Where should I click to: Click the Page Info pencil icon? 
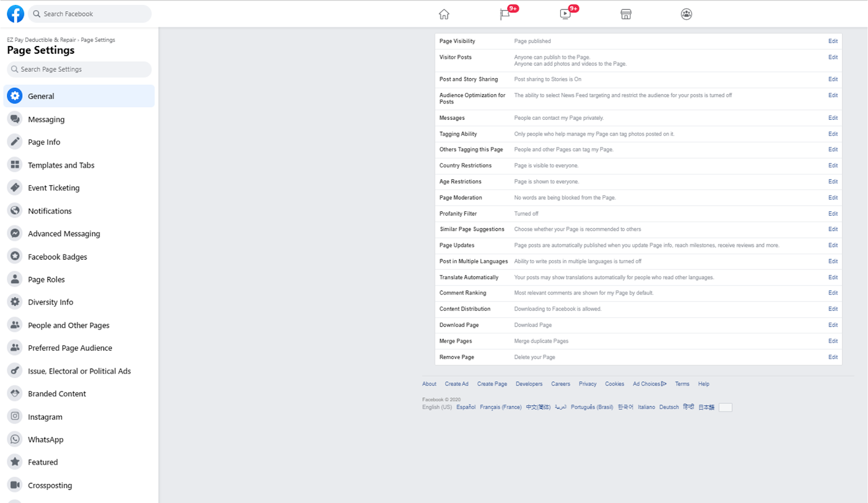coord(15,142)
